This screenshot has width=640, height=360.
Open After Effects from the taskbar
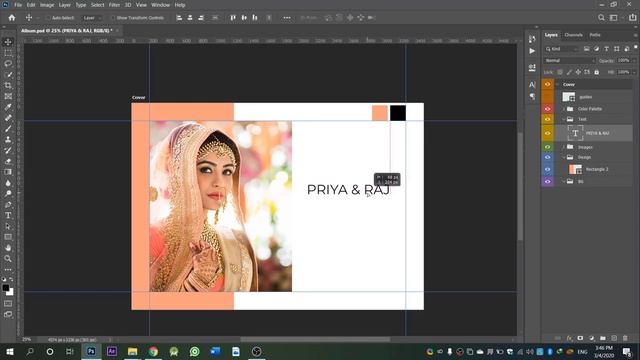pyautogui.click(x=111, y=351)
